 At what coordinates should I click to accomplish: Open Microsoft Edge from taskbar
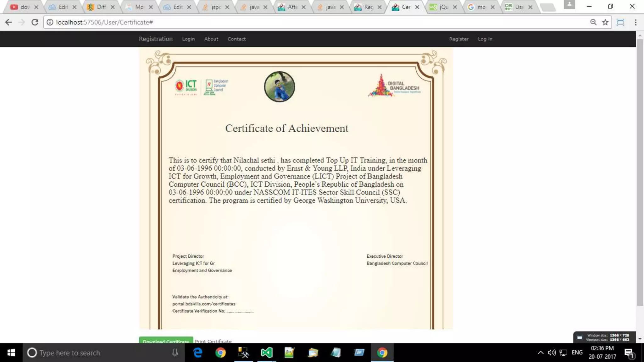click(x=198, y=353)
